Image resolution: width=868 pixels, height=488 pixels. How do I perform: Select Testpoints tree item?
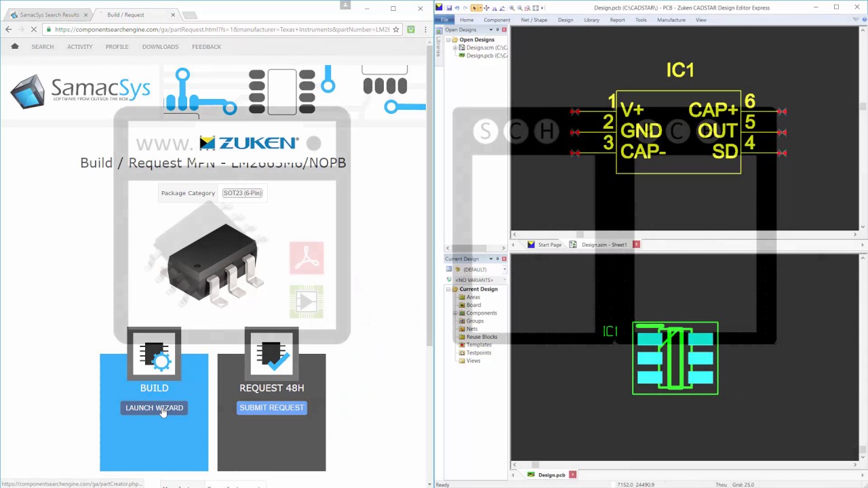(x=479, y=352)
